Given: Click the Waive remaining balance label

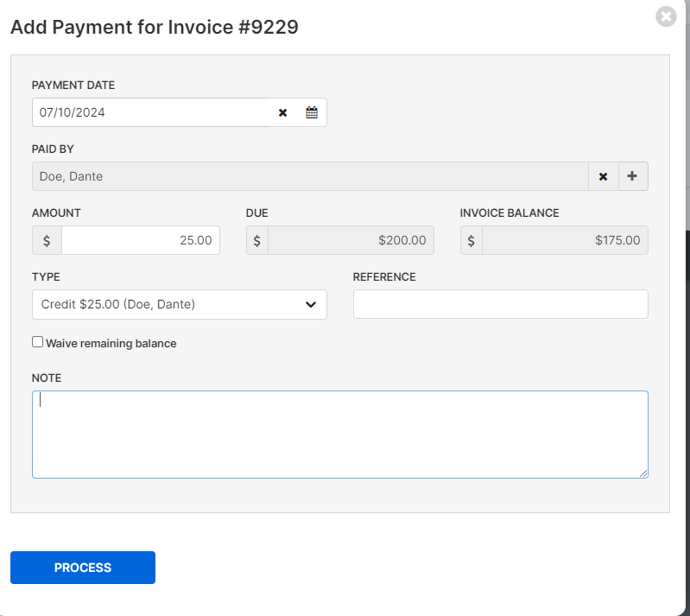Looking at the screenshot, I should pyautogui.click(x=111, y=344).
